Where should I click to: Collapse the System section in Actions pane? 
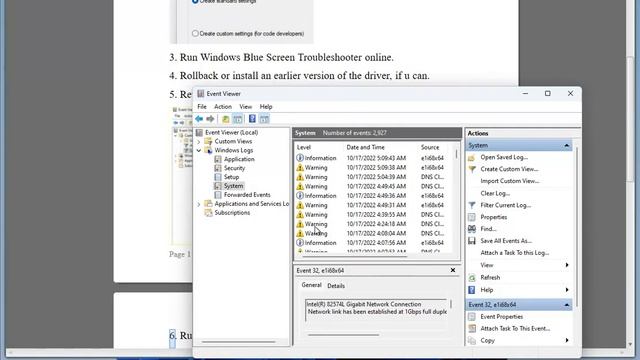tap(567, 145)
